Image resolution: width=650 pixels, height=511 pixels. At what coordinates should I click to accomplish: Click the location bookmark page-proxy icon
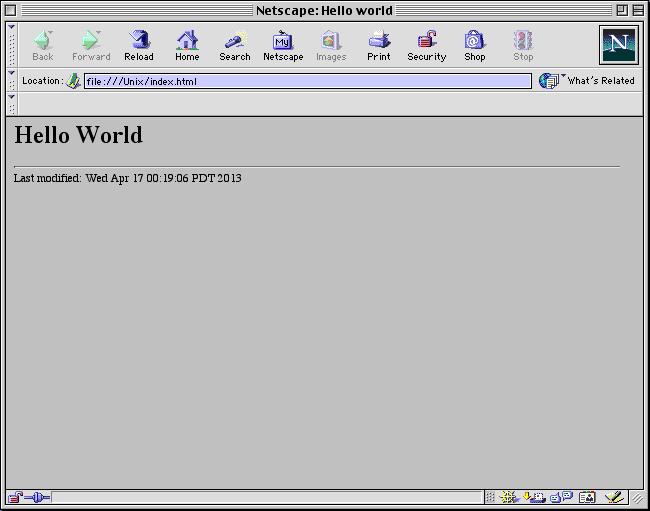click(x=73, y=81)
